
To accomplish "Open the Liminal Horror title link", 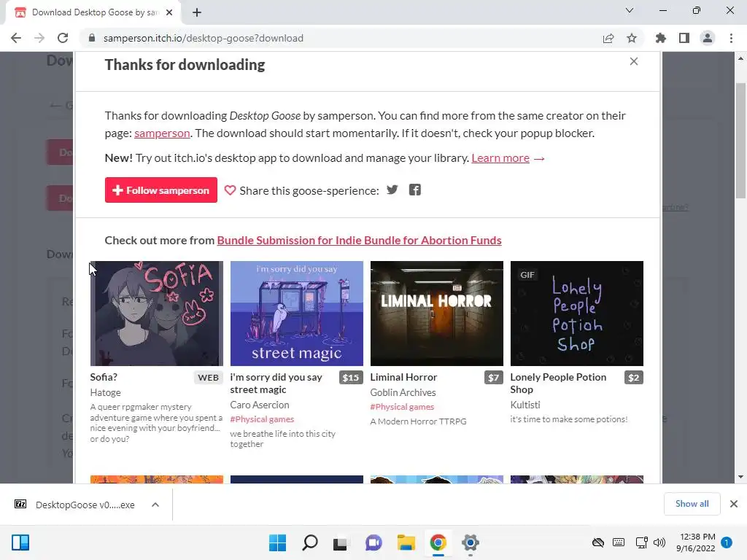I will pyautogui.click(x=403, y=377).
